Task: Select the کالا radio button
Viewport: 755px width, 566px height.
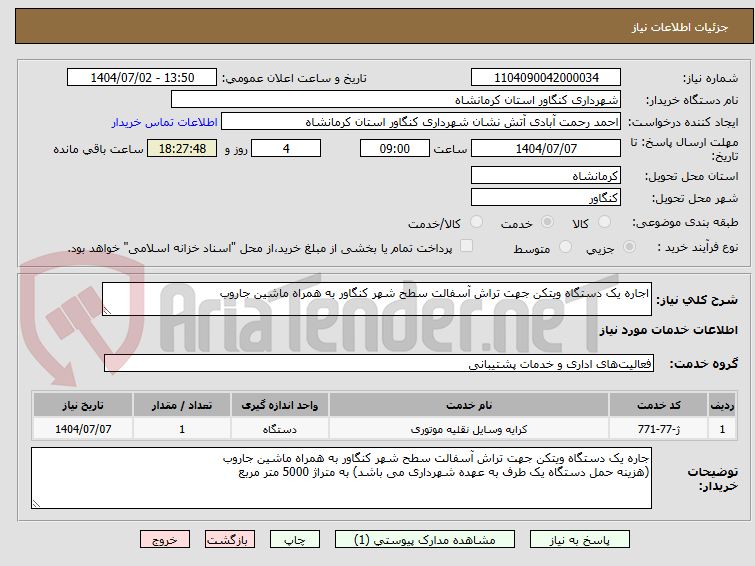Action: (604, 222)
